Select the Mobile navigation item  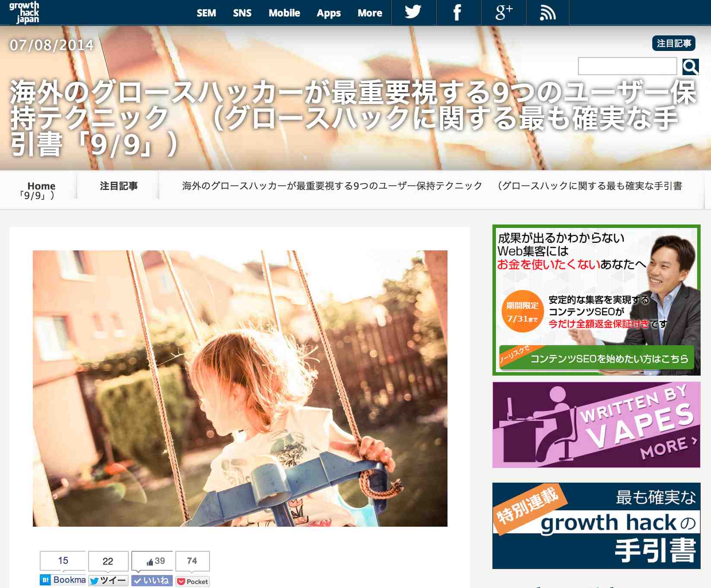coord(284,13)
